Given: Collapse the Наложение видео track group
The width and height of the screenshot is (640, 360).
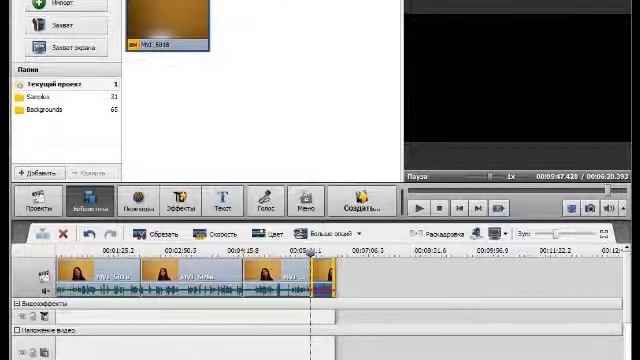Looking at the screenshot, I should [17, 330].
